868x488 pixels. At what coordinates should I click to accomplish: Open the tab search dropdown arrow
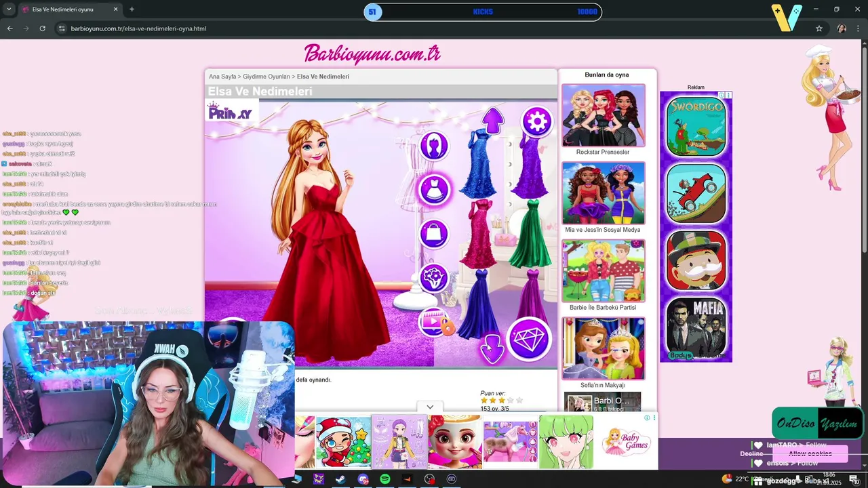click(9, 9)
